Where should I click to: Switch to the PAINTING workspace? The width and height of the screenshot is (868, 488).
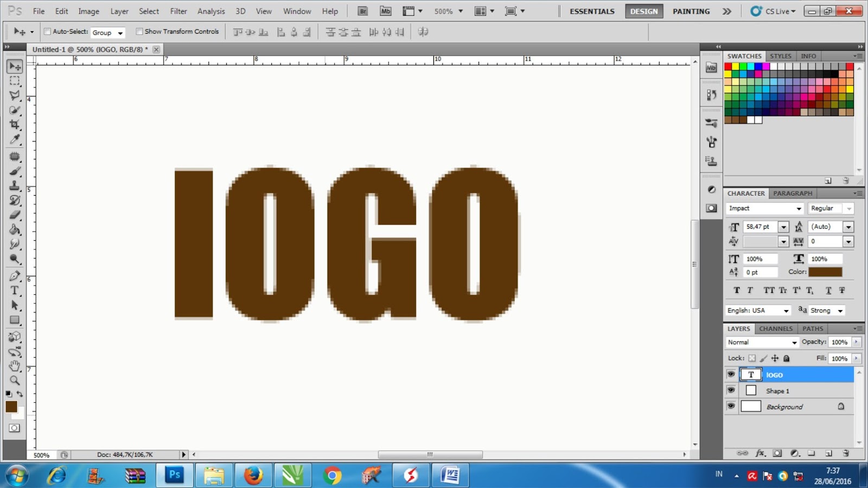tap(691, 11)
